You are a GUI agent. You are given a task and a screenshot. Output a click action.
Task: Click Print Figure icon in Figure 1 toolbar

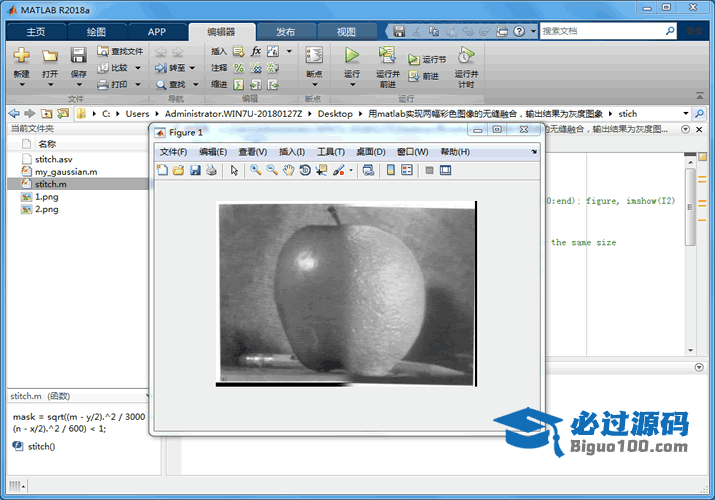coord(212,170)
